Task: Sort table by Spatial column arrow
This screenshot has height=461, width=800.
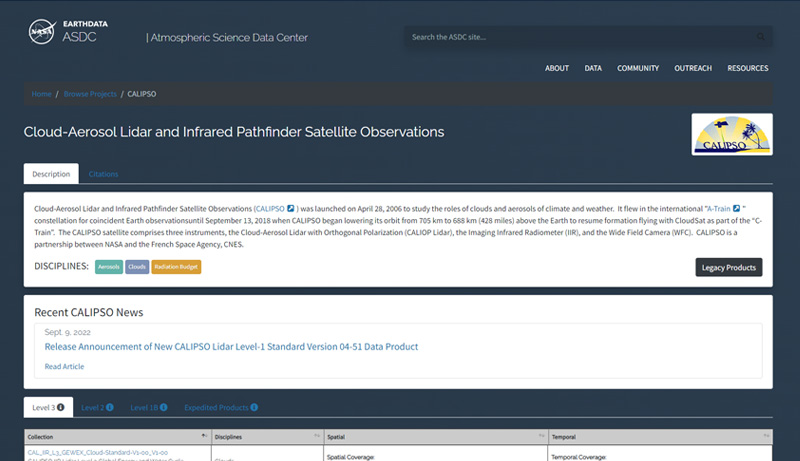Action: pyautogui.click(x=541, y=436)
